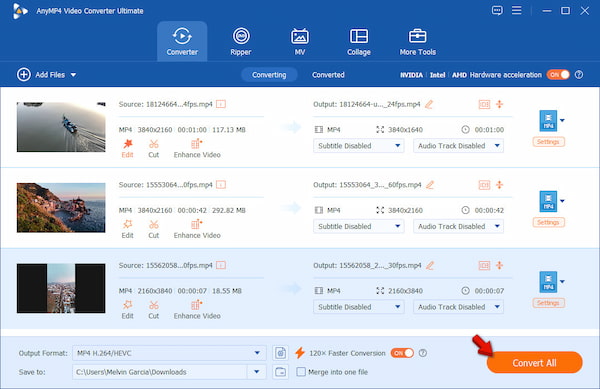View source info for 15553064 file
This screenshot has width=600, height=389.
[x=221, y=185]
